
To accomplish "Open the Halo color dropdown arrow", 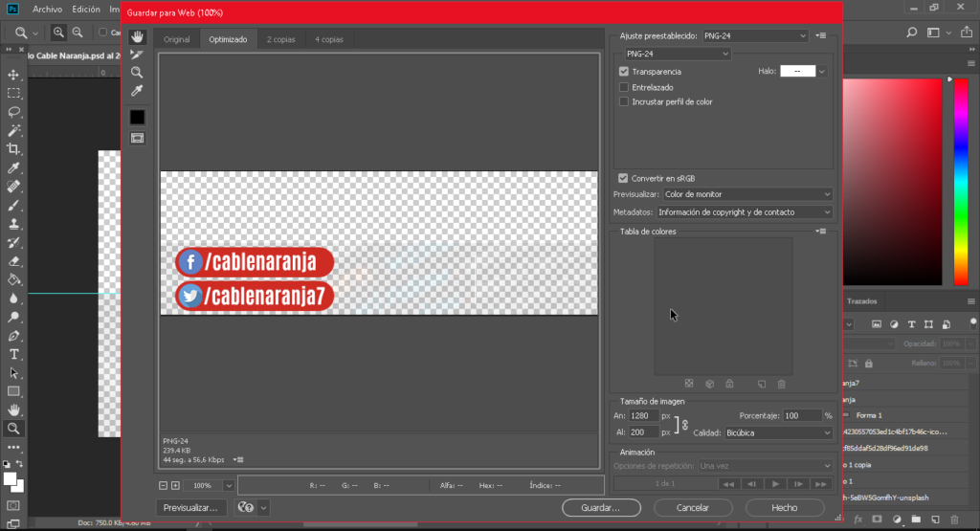I will pyautogui.click(x=822, y=71).
